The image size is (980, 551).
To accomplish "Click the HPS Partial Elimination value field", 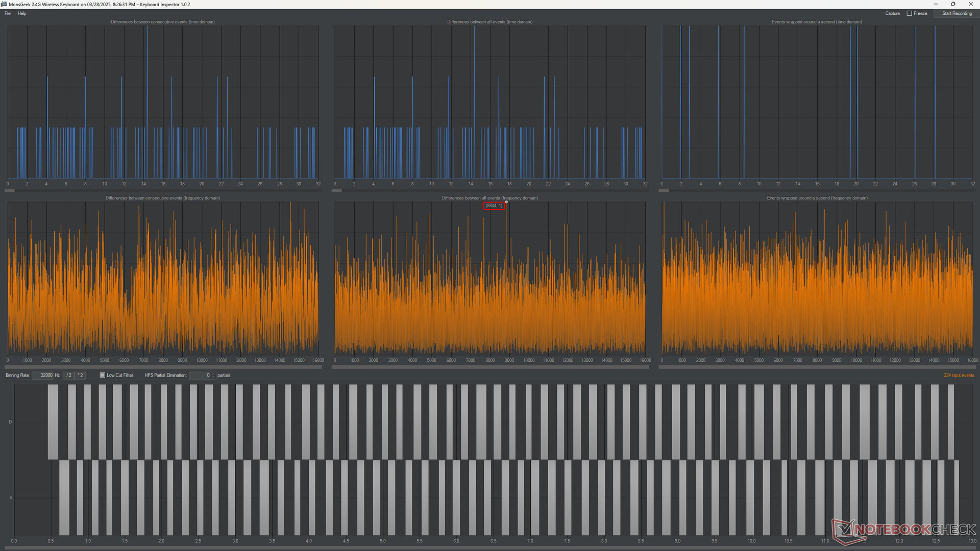I will point(200,375).
